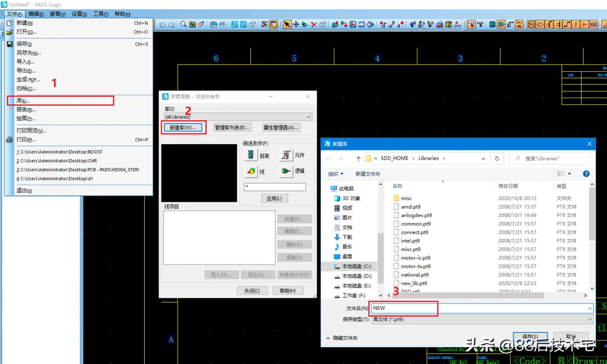Image resolution: width=607 pixels, height=364 pixels.
Task: Open the library (库) dropdown showing All Libraries
Action: [x=238, y=117]
